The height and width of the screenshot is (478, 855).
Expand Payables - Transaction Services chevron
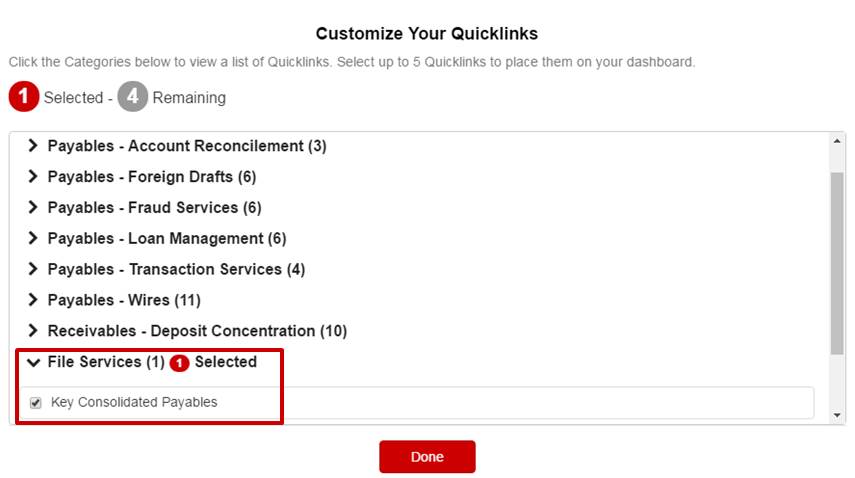pyautogui.click(x=33, y=269)
